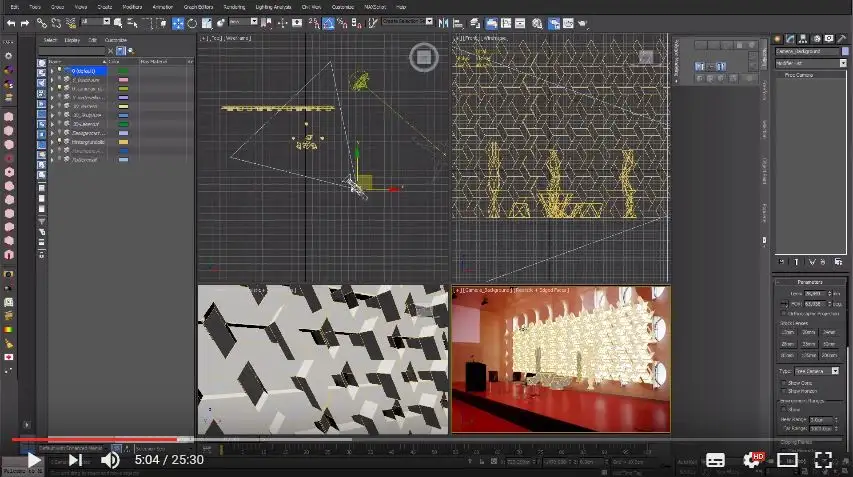Open YouTube settings gear with HD badge

(753, 460)
